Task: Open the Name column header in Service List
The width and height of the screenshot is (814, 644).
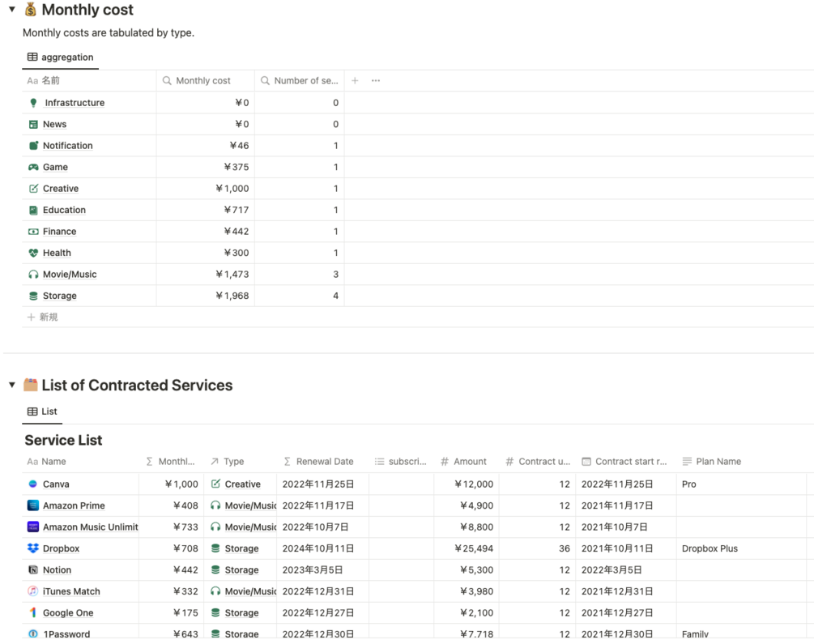Action: click(x=80, y=461)
